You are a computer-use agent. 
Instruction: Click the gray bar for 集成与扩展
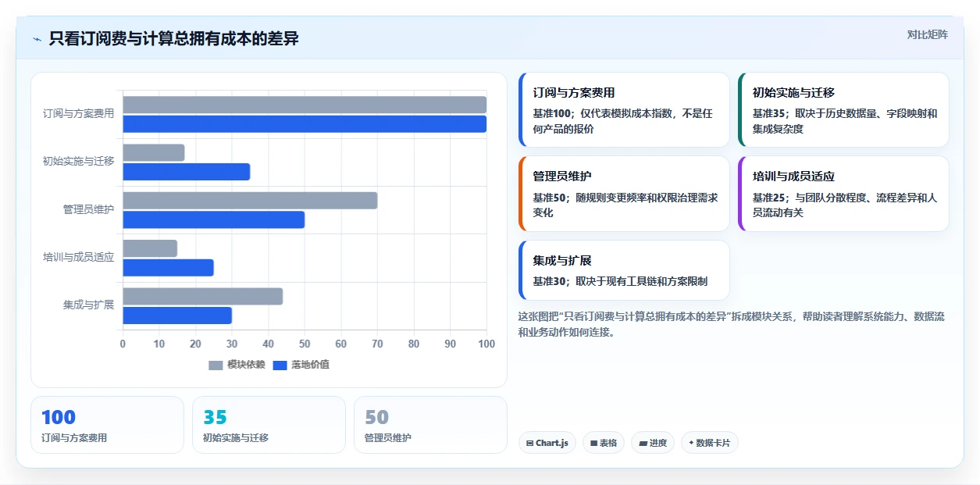tap(203, 297)
